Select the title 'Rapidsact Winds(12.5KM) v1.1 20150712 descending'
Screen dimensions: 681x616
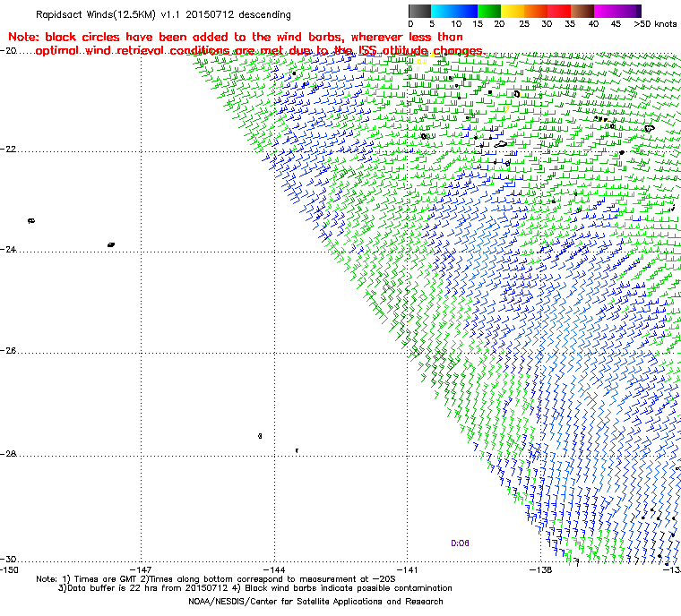[x=163, y=14]
